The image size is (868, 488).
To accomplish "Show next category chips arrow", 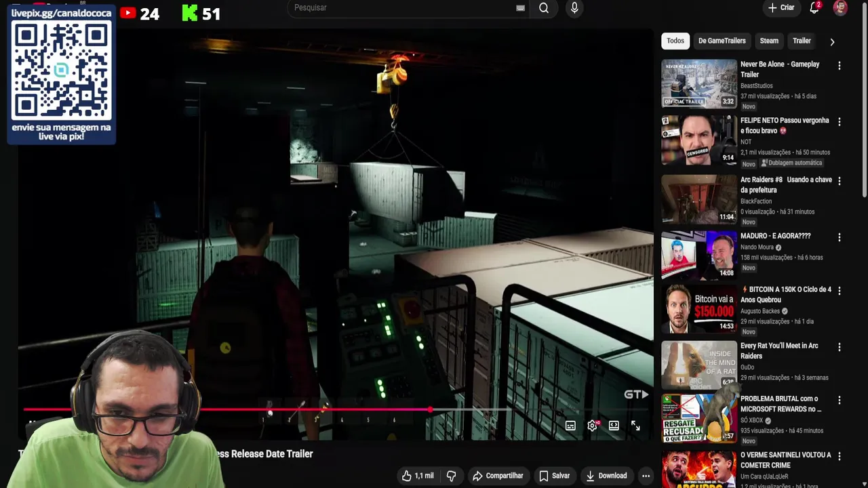I will pos(832,41).
